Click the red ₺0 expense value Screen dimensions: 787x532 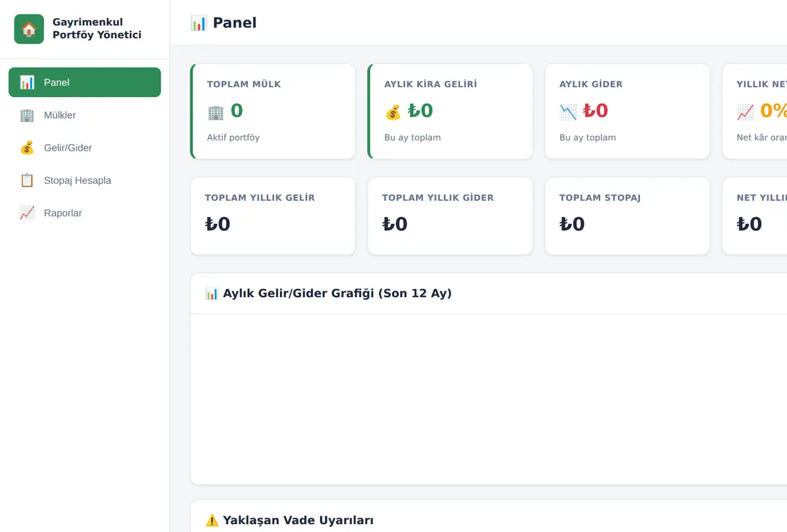[x=595, y=111]
